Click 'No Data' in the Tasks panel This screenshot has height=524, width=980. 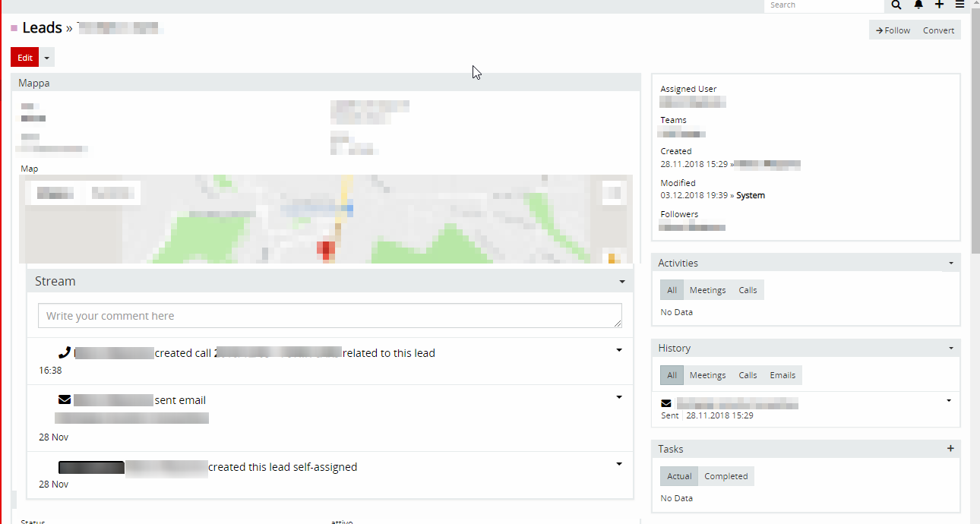tap(676, 498)
